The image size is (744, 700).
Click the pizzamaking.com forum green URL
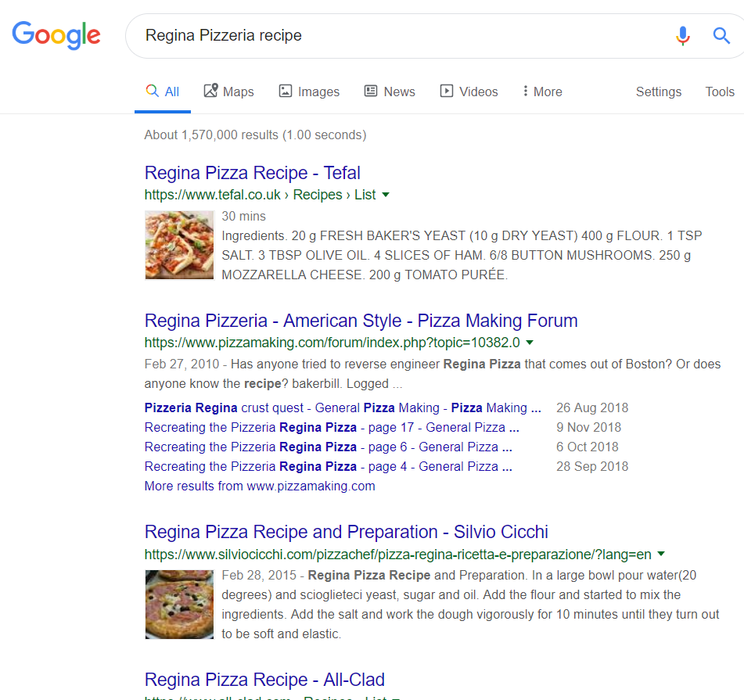point(332,343)
